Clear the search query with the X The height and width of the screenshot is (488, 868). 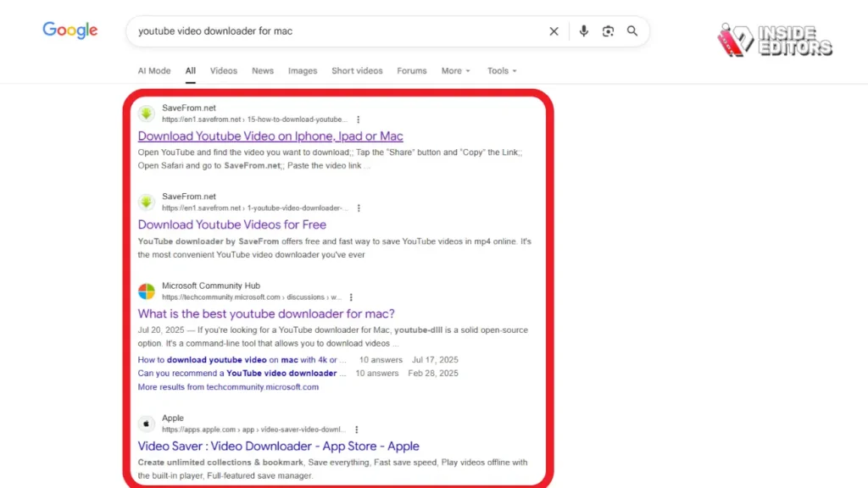554,31
